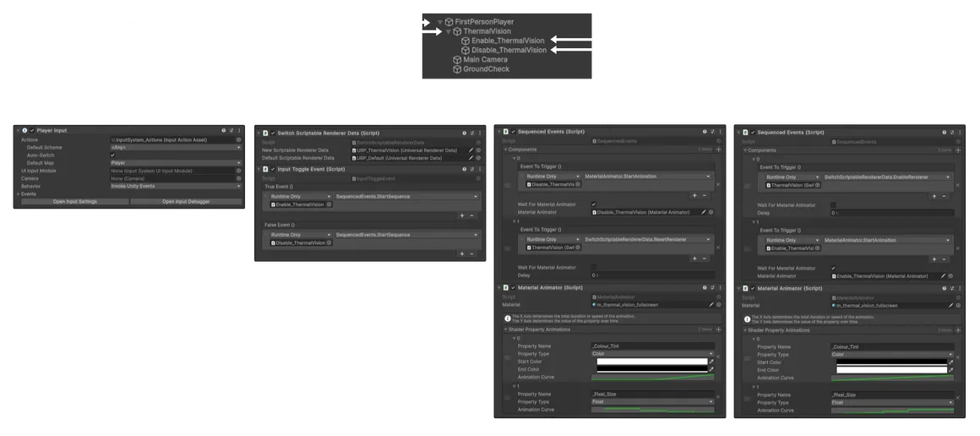
Task: Click the object picker for URP_Default data
Action: point(479,158)
